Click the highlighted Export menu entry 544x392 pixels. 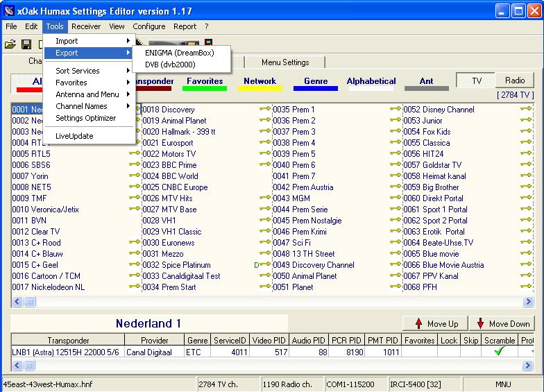tap(89, 53)
